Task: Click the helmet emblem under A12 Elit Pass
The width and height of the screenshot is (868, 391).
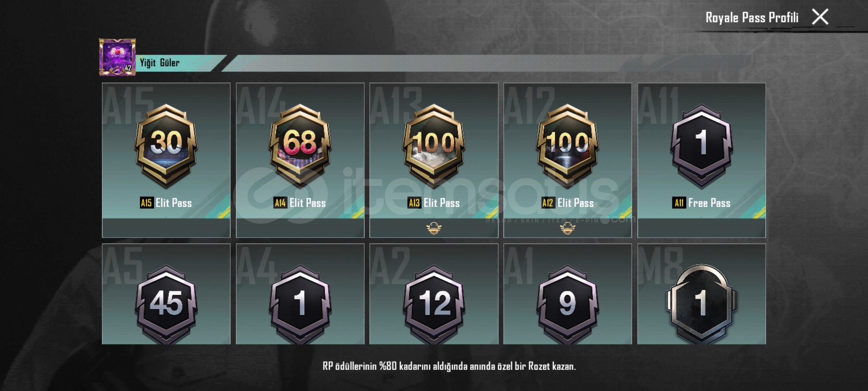Action: pyautogui.click(x=568, y=228)
